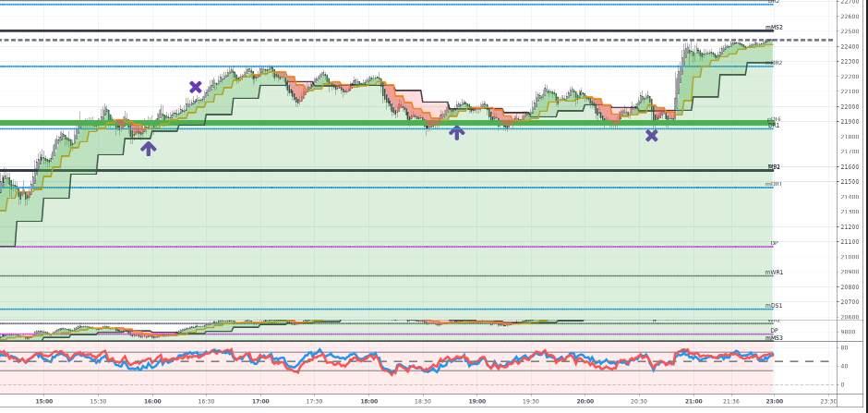Viewport: 868px width, 413px height.
Task: Click the mWR1 level label
Action: tap(774, 273)
